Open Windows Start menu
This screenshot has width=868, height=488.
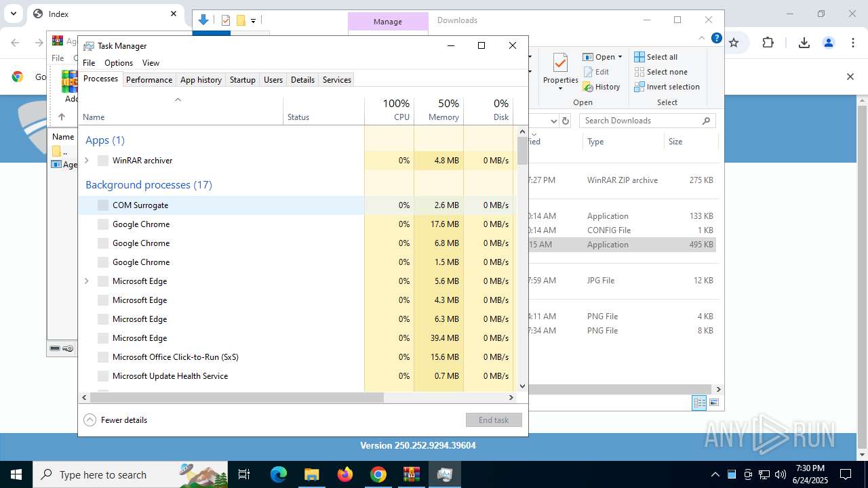16,474
